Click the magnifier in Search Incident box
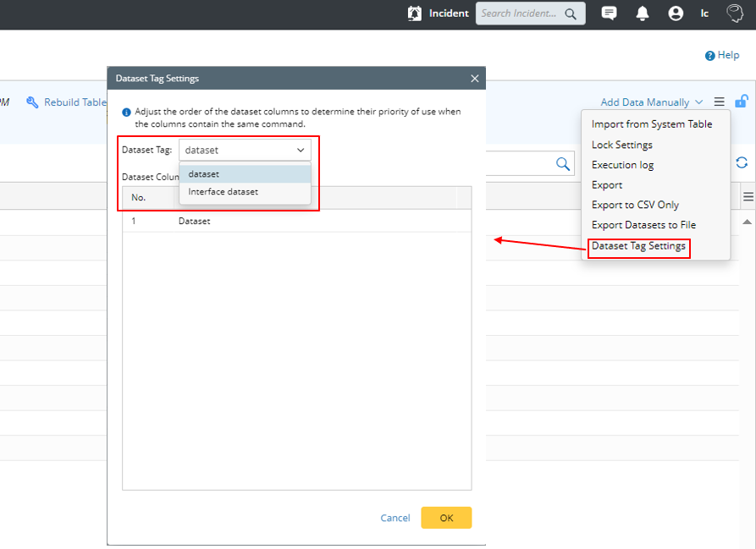756x549 pixels. (x=571, y=14)
